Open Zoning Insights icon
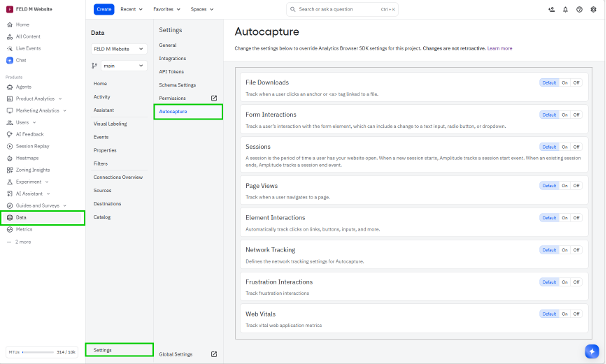Image resolution: width=606 pixels, height=364 pixels. (x=10, y=170)
